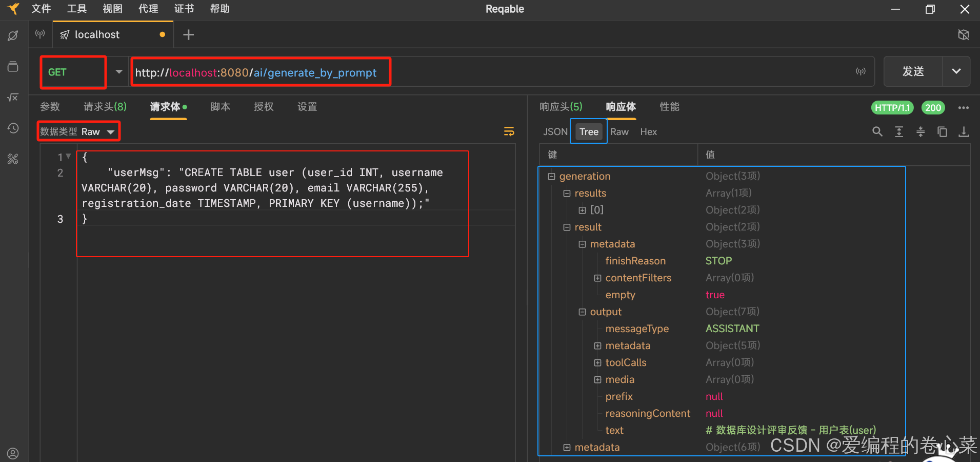Click the top-right cube slash icon

(x=964, y=34)
